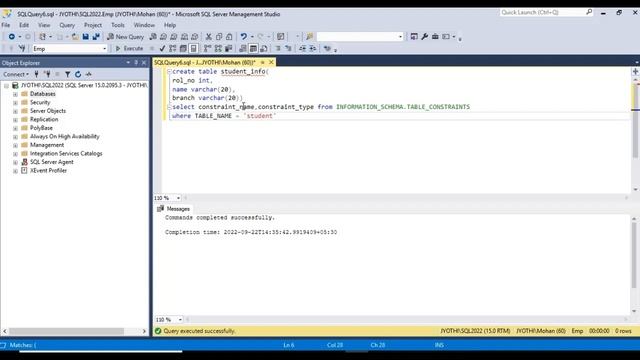Click the Properties wrench icon

[x=424, y=37]
